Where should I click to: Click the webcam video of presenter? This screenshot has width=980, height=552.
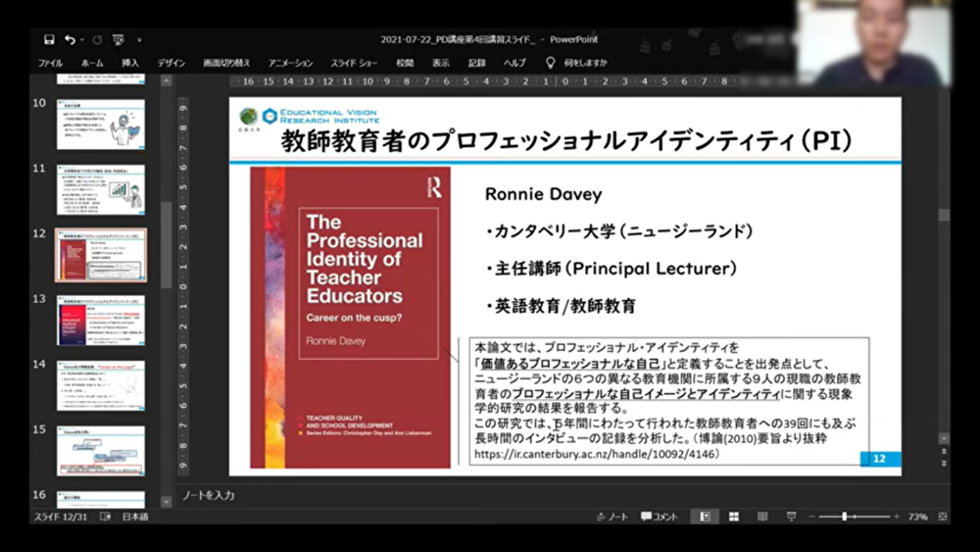pos(874,44)
